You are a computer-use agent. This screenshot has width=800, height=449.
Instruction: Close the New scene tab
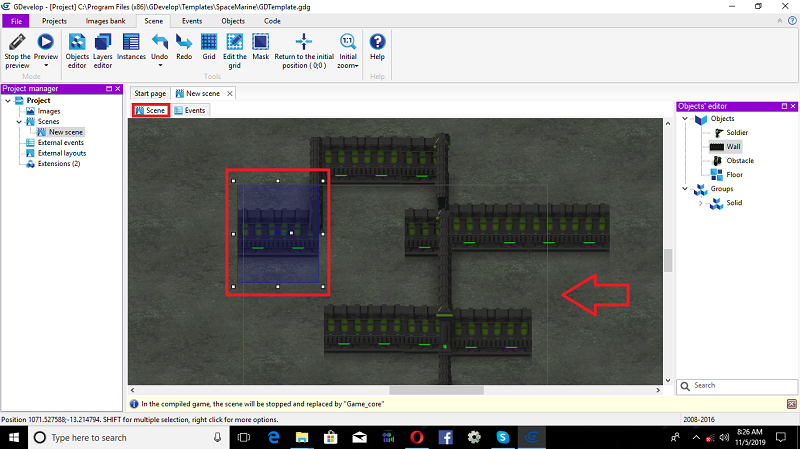(x=230, y=93)
